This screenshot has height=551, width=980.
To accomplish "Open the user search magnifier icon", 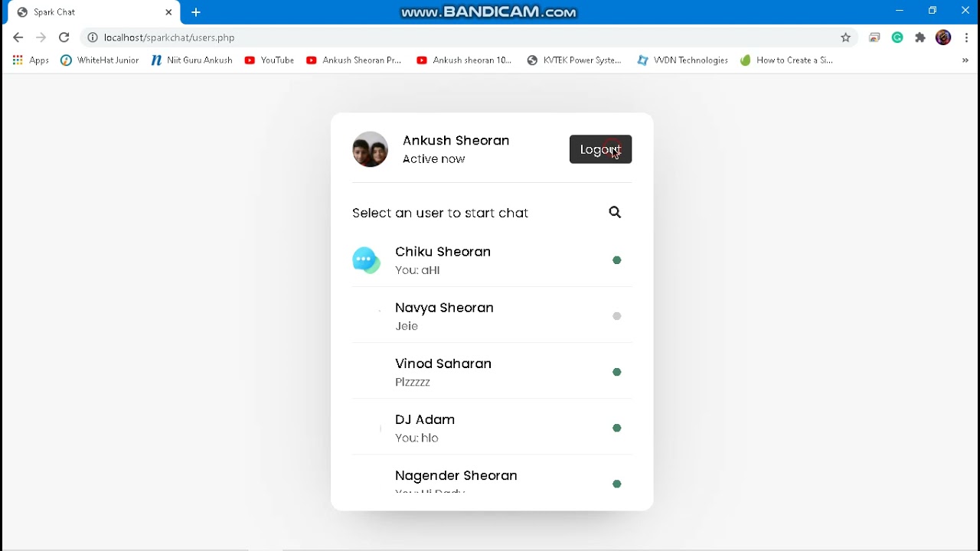I will tap(615, 212).
